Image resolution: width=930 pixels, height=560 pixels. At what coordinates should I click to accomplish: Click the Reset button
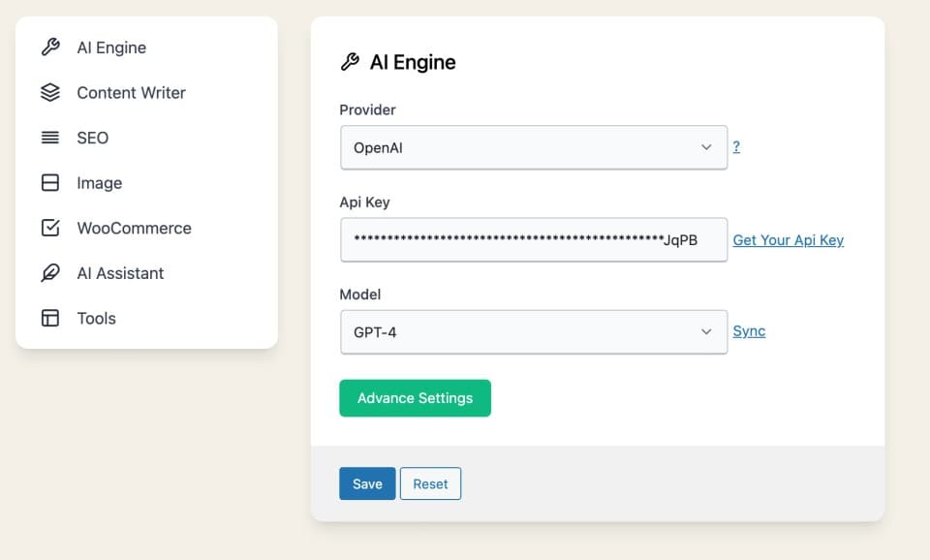(430, 483)
